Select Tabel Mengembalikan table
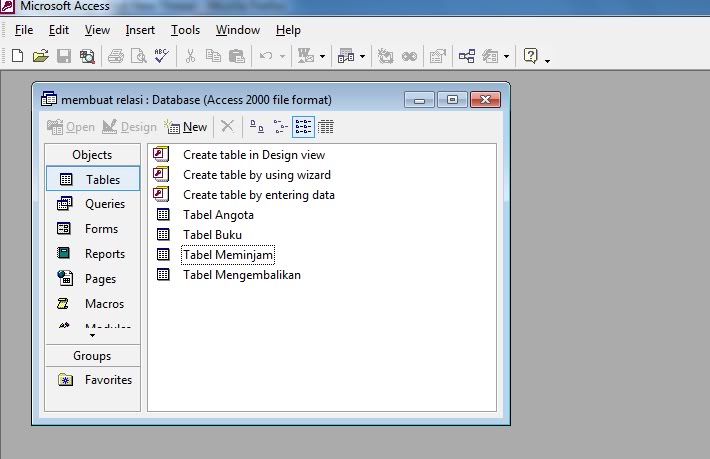The image size is (710, 459). click(229, 274)
